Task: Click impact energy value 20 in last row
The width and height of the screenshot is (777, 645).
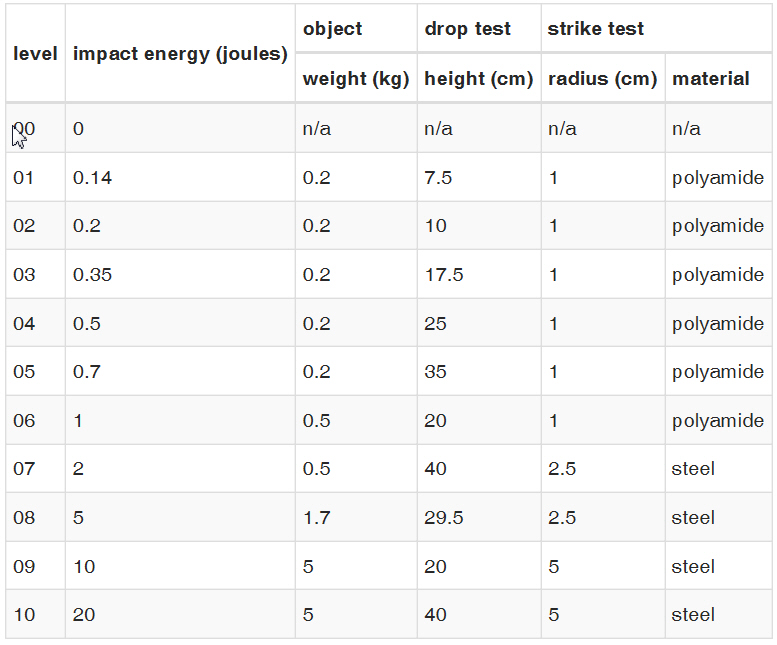Action: coord(84,615)
